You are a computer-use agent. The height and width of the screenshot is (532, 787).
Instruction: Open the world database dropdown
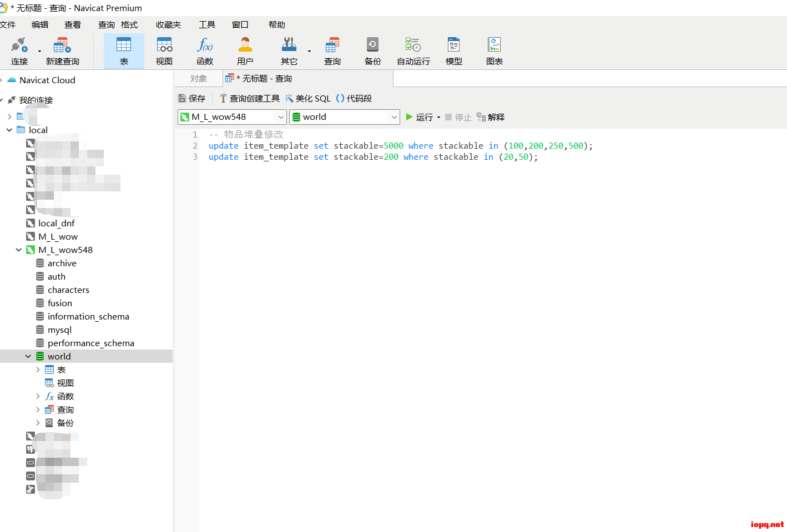click(x=393, y=117)
